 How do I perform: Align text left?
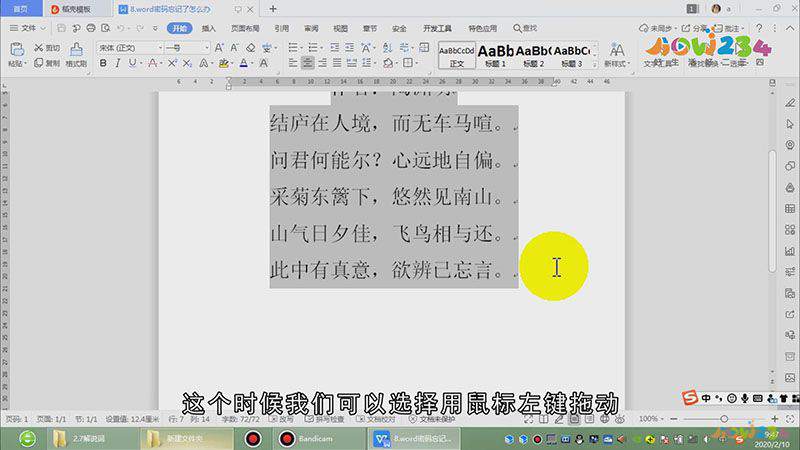(x=293, y=63)
